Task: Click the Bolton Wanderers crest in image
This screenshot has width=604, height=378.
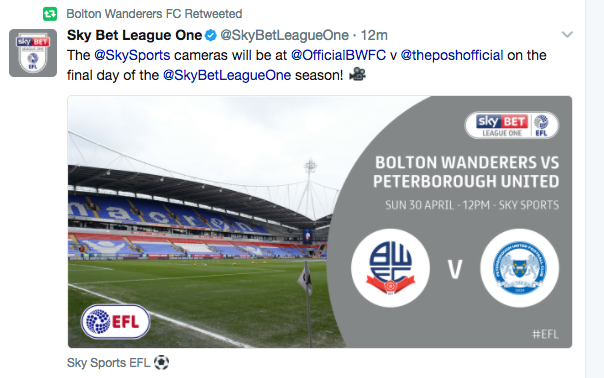Action: point(390,268)
